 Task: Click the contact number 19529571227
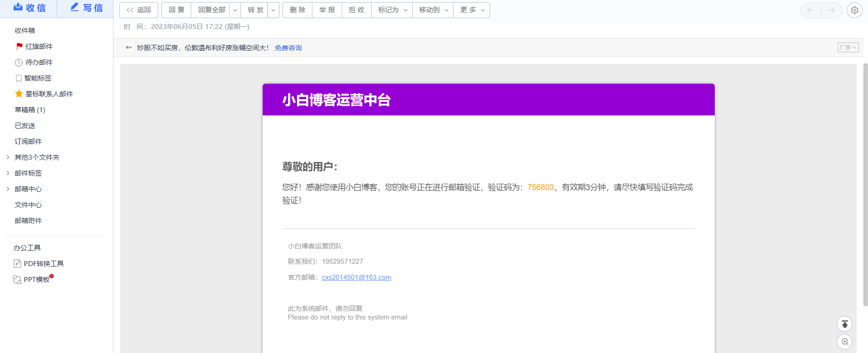point(342,262)
